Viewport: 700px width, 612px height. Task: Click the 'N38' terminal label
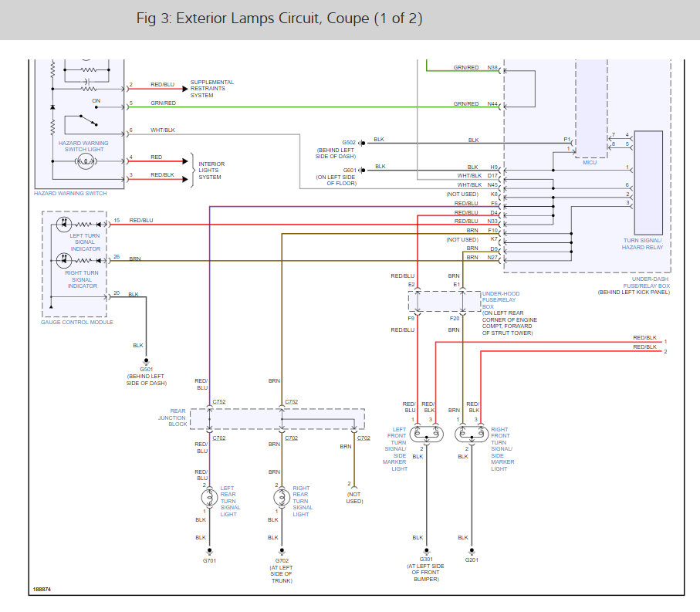[x=492, y=67]
